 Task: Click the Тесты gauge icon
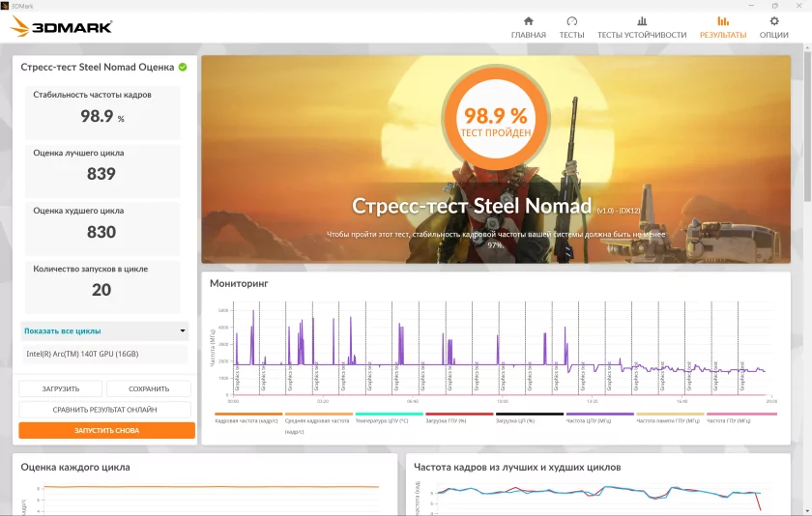point(571,21)
